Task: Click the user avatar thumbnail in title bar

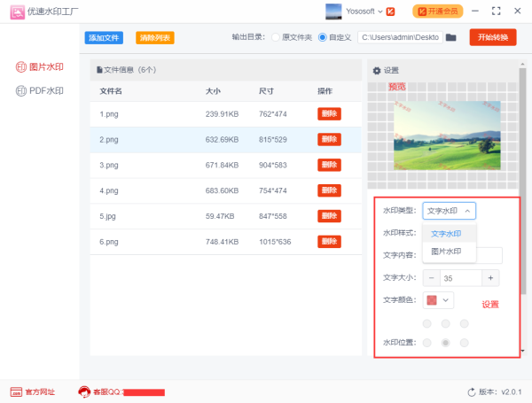Action: (x=334, y=12)
